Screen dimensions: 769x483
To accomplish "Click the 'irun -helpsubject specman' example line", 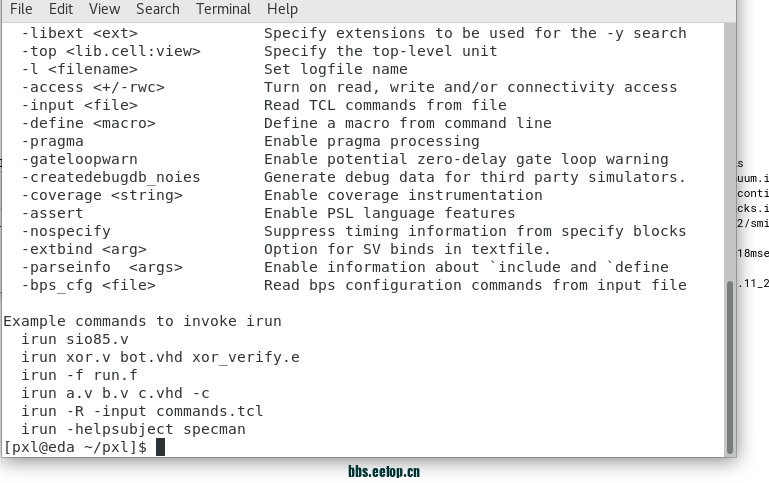I will click(x=133, y=429).
